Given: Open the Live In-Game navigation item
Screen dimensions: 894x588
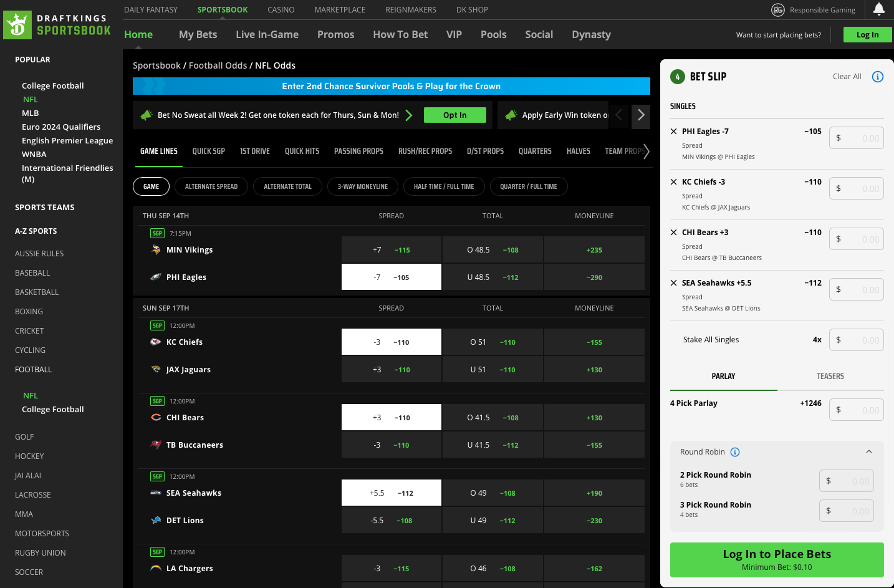Looking at the screenshot, I should pos(267,35).
